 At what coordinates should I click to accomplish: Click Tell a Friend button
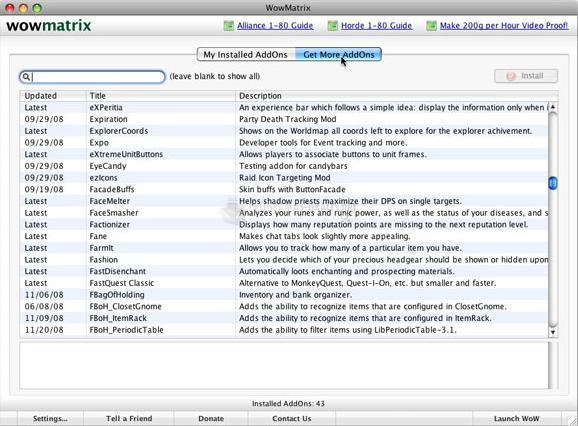tap(129, 419)
